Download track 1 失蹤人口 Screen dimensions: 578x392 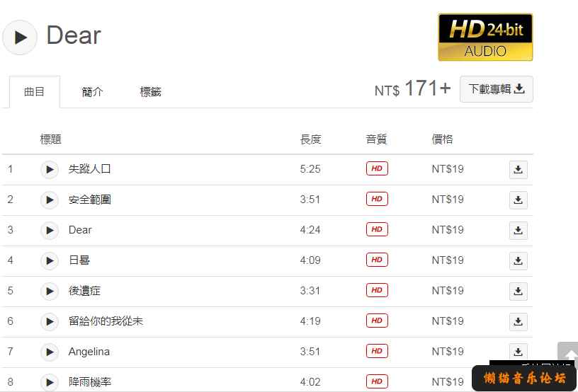pos(518,170)
